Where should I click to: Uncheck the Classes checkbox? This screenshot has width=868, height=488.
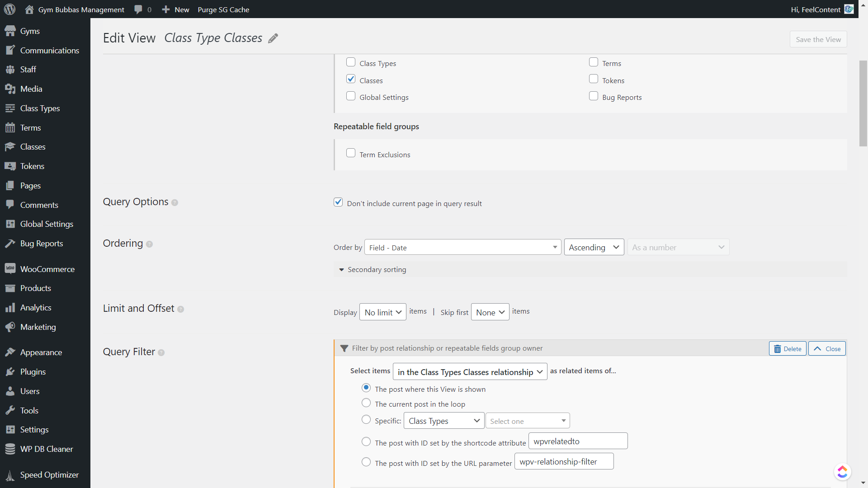[x=351, y=79]
